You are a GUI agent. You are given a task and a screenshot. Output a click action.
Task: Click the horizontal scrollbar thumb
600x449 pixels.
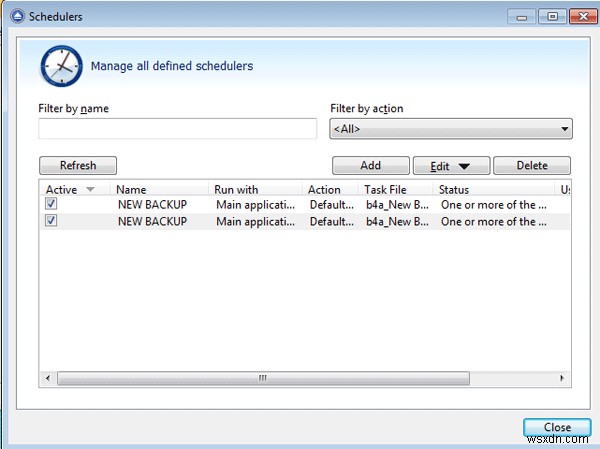263,378
